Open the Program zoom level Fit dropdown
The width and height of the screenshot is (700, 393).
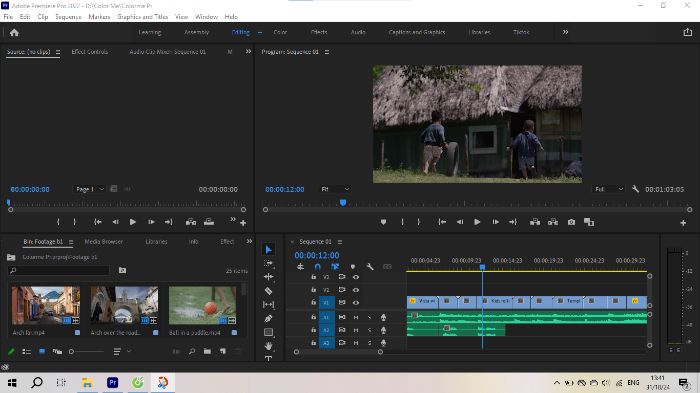pyautogui.click(x=335, y=189)
